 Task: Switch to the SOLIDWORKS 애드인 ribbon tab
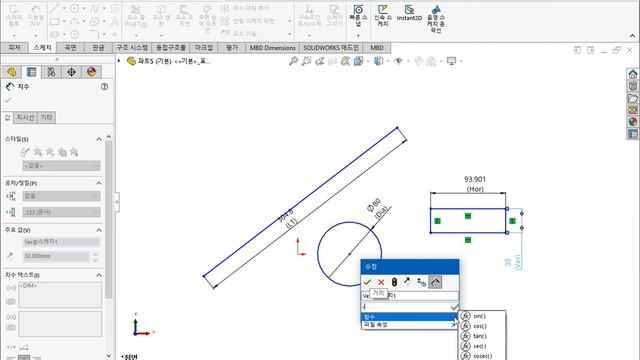point(331,48)
